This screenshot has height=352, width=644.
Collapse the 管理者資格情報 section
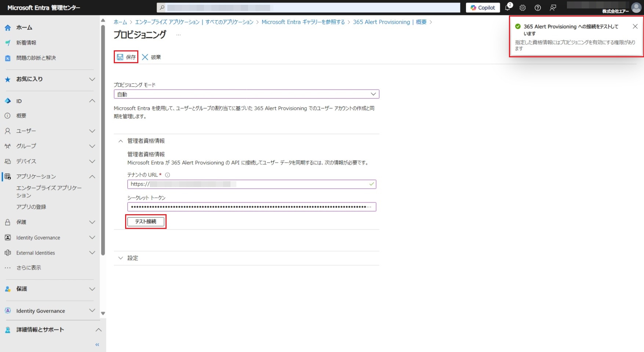pos(120,141)
